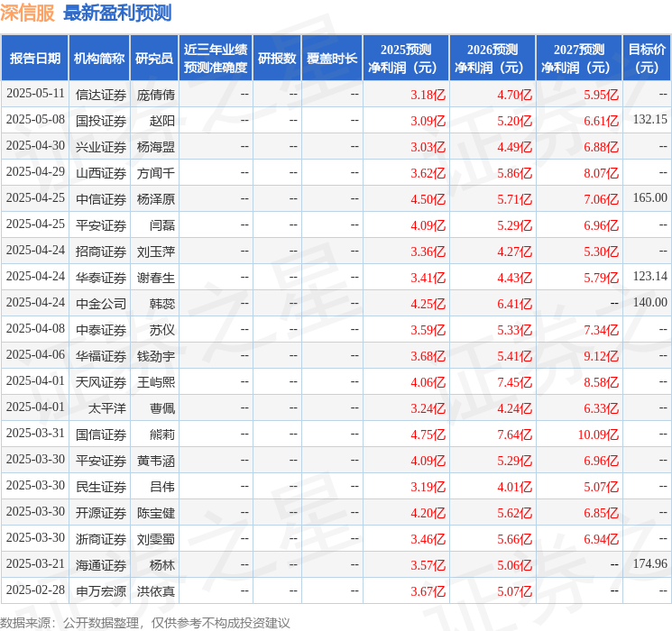Image resolution: width=672 pixels, height=631 pixels.
Task: Click report date 2025-04-08
Action: tap(35, 328)
